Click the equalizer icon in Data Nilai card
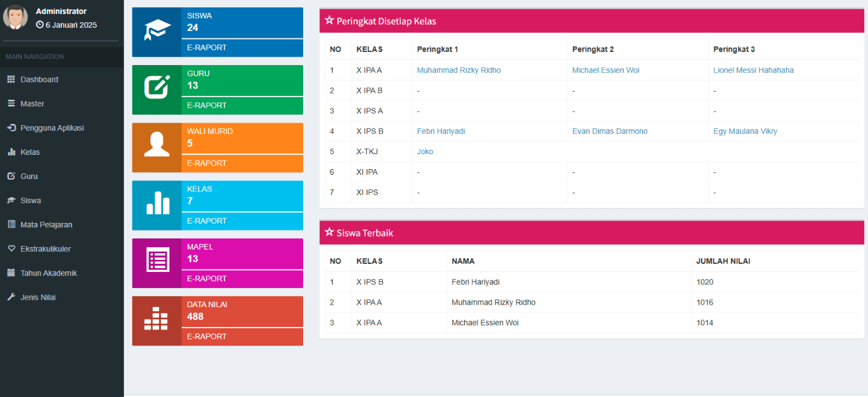Viewport: 868px width, 397px height. coord(157,318)
